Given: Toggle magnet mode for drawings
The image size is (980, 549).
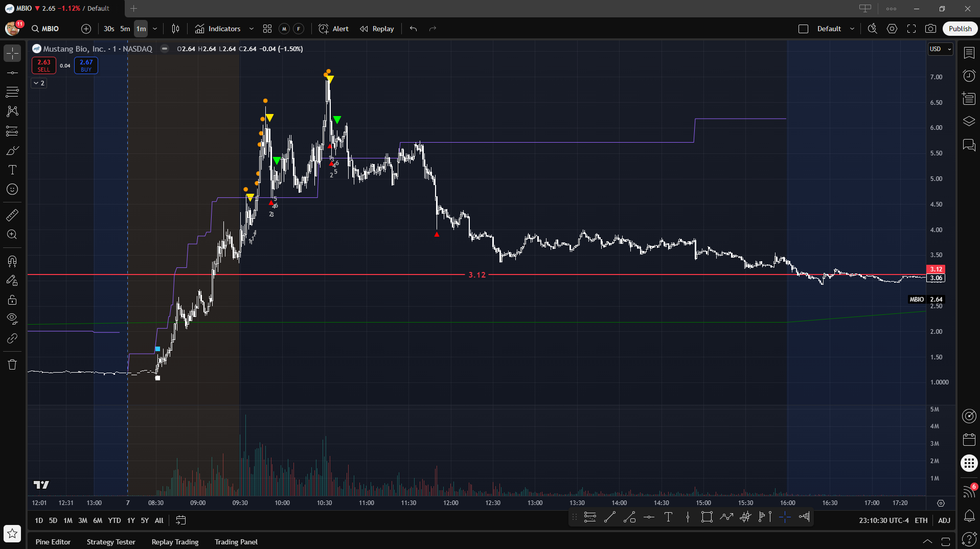Looking at the screenshot, I should coord(12,261).
